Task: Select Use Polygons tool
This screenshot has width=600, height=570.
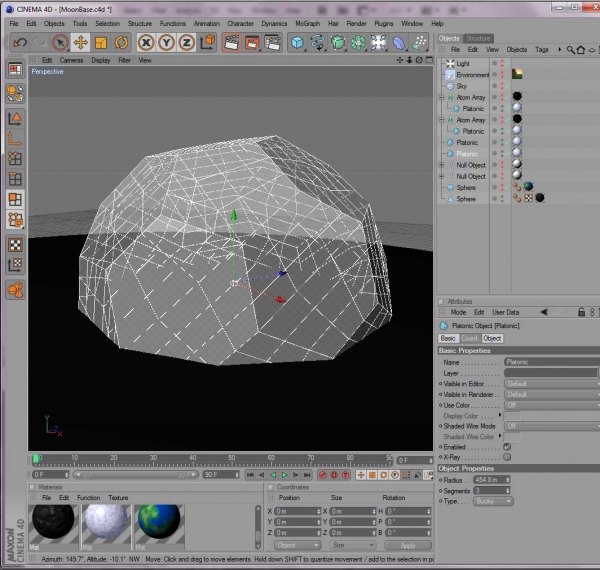Action: 15,199
